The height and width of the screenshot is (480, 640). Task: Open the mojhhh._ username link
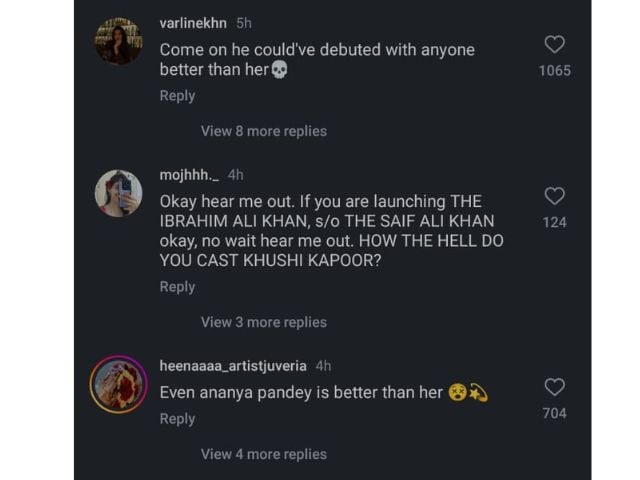click(x=189, y=174)
